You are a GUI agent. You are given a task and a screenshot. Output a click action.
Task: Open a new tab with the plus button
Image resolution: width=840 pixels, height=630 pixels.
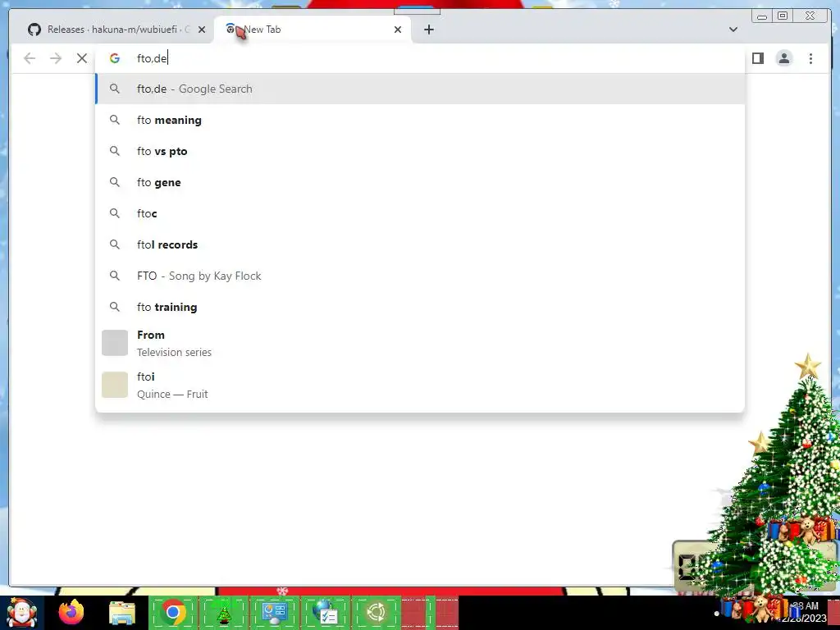428,30
